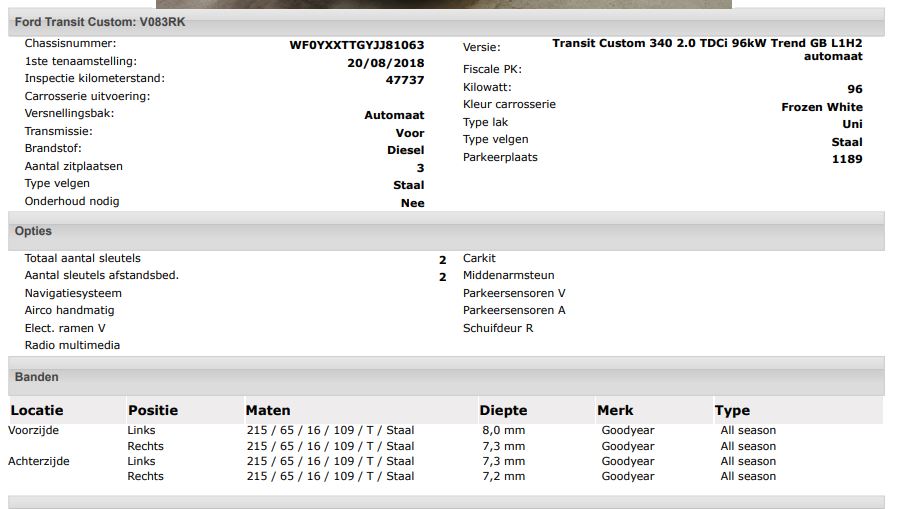
Task: Click the Maten column header
Action: [x=268, y=410]
